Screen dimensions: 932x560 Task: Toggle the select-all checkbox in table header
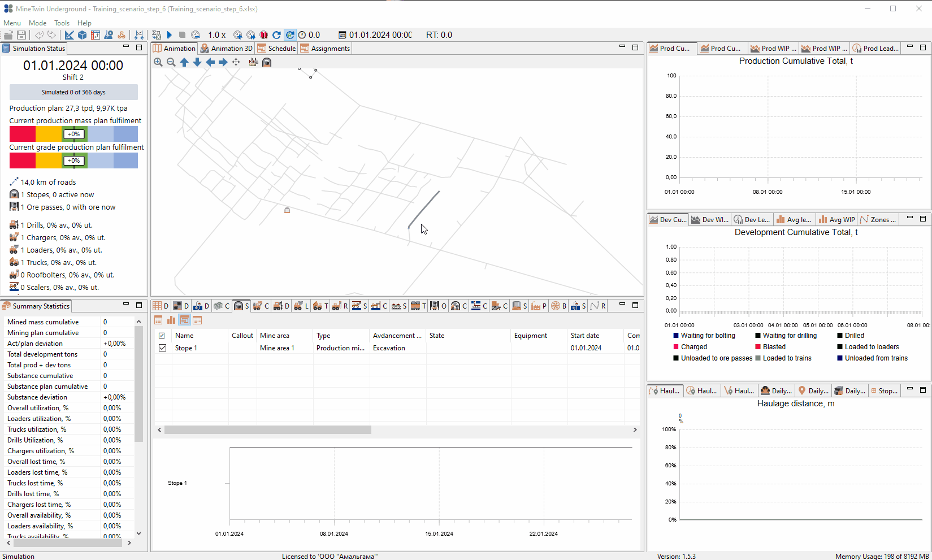tap(162, 336)
